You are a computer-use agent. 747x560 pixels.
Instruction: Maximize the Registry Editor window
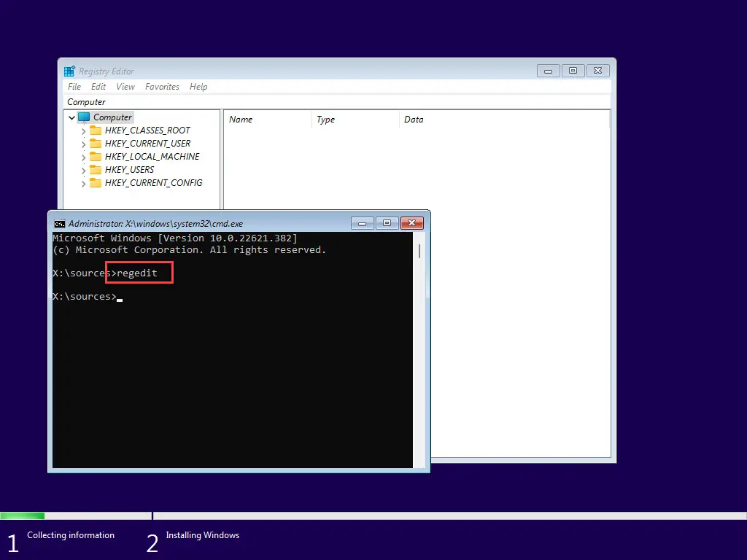coord(573,71)
